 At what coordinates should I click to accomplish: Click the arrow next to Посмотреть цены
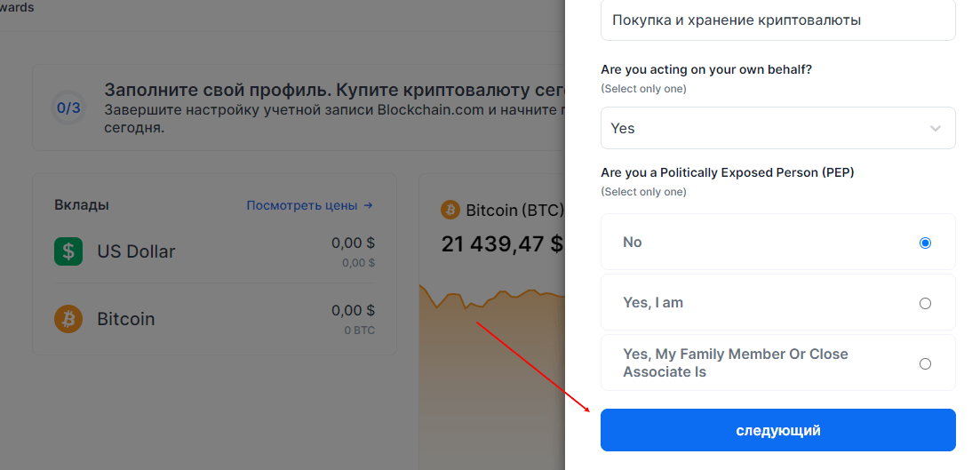pyautogui.click(x=368, y=205)
